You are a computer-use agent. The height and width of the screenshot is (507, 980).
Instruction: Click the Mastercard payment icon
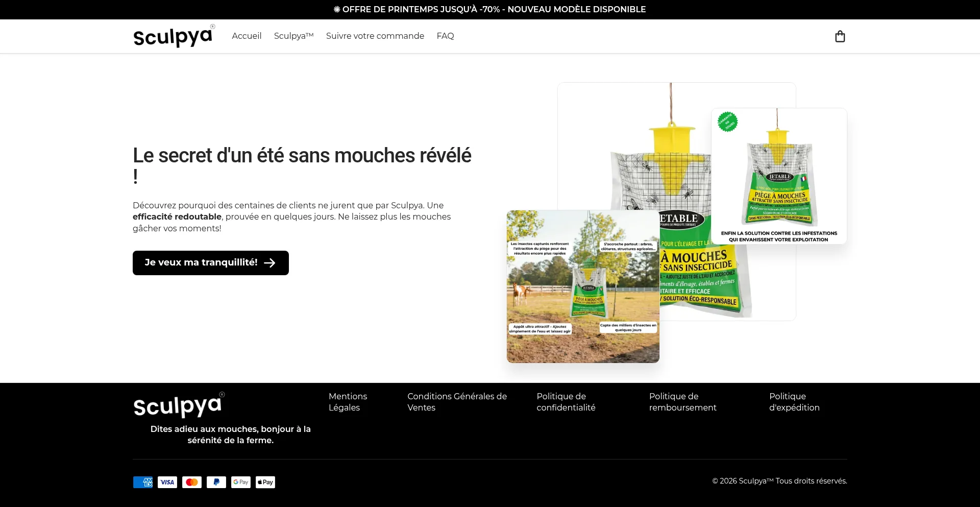(x=192, y=482)
